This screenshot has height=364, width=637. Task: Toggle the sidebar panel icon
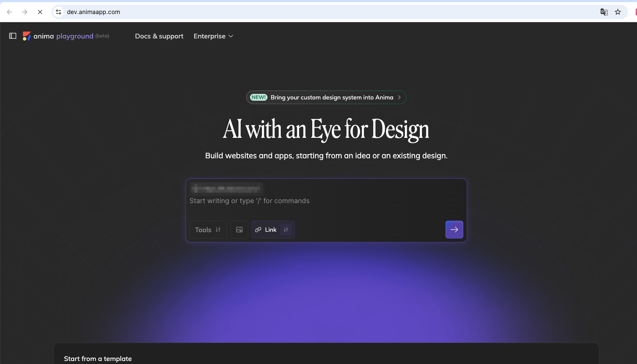tap(13, 36)
